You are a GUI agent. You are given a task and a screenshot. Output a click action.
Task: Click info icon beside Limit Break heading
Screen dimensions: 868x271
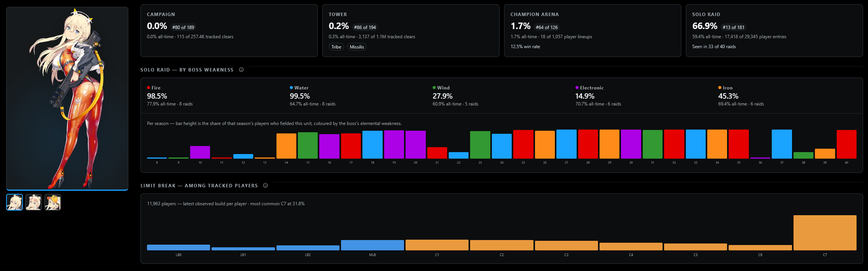265,185
